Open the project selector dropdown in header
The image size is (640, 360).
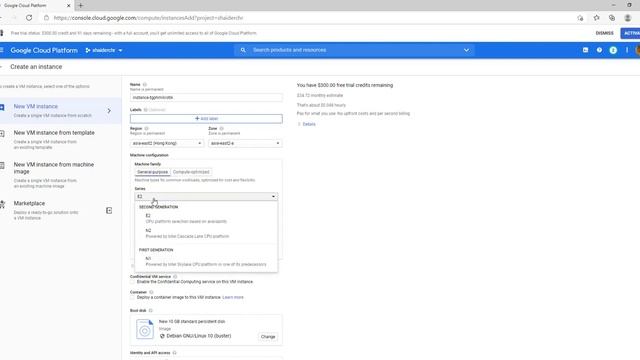[104, 50]
